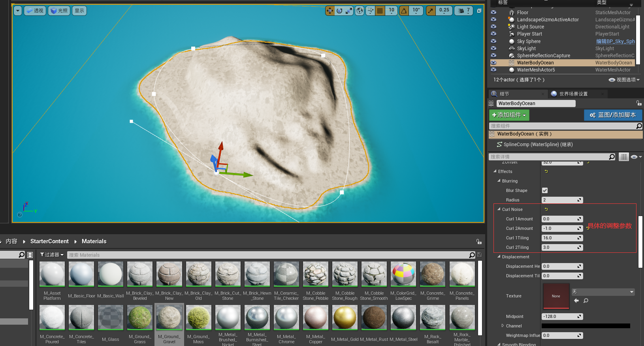Collapse the Curl Noise section

pyautogui.click(x=499, y=209)
